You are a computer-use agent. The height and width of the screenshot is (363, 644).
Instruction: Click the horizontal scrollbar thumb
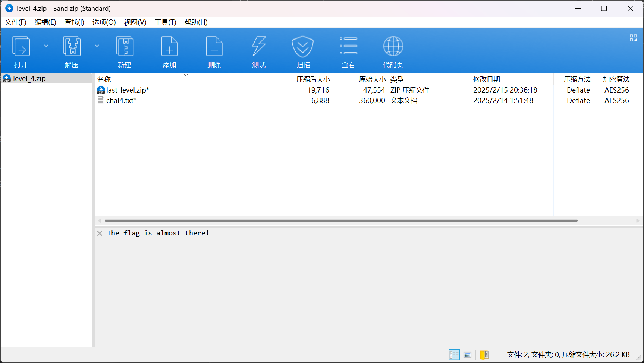(341, 220)
